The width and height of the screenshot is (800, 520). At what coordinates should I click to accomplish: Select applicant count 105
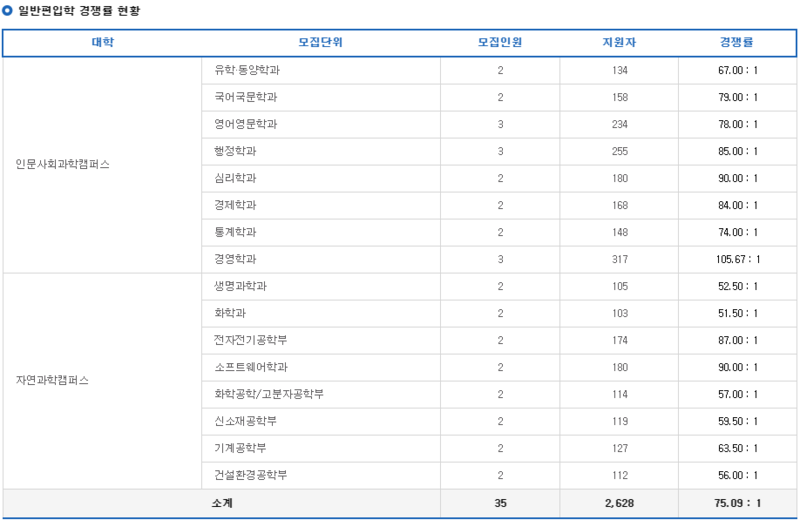(x=620, y=287)
